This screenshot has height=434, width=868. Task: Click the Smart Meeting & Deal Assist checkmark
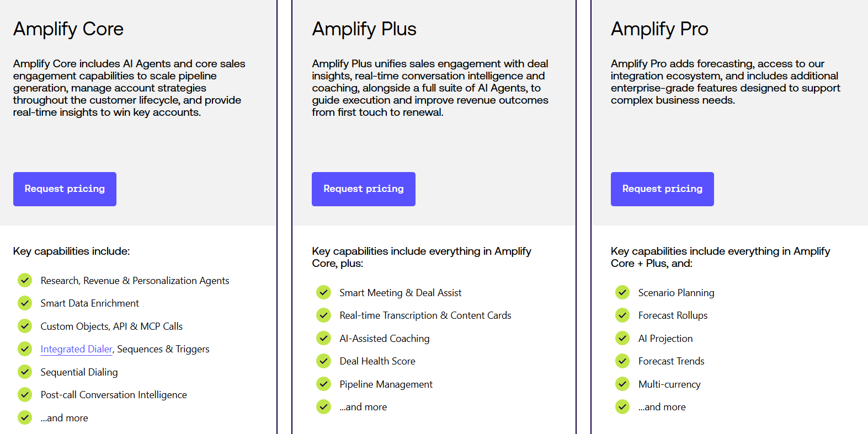(324, 292)
